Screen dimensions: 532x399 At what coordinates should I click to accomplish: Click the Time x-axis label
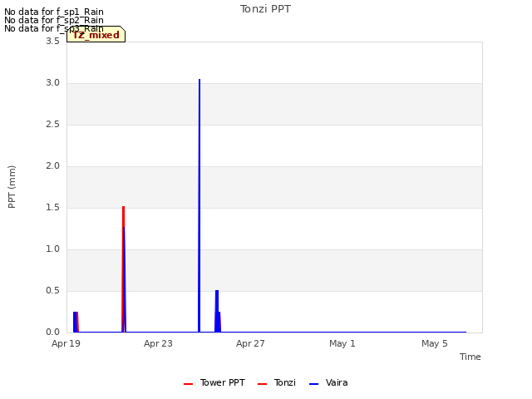470,357
